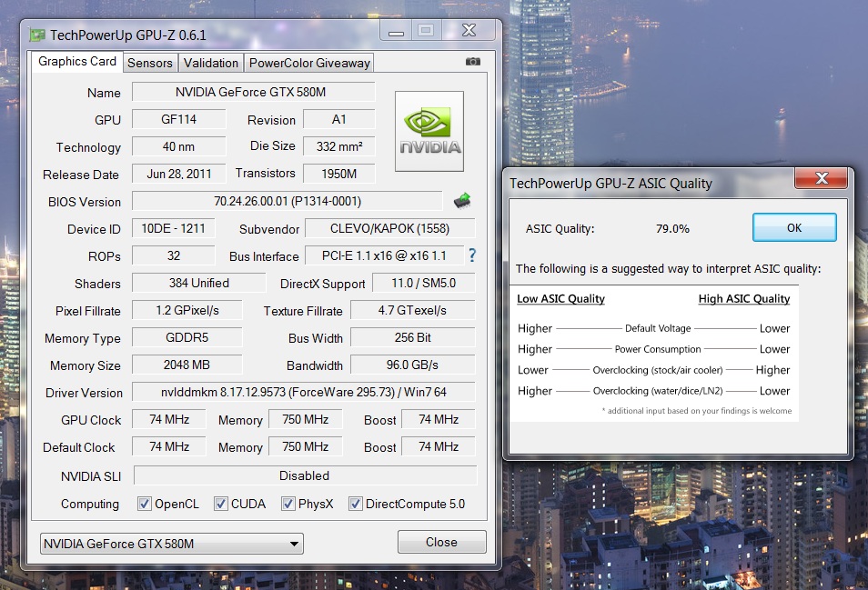Click the GPU Clock row Boost 74 MHz field
Viewport: 868px width, 590px height.
[439, 419]
